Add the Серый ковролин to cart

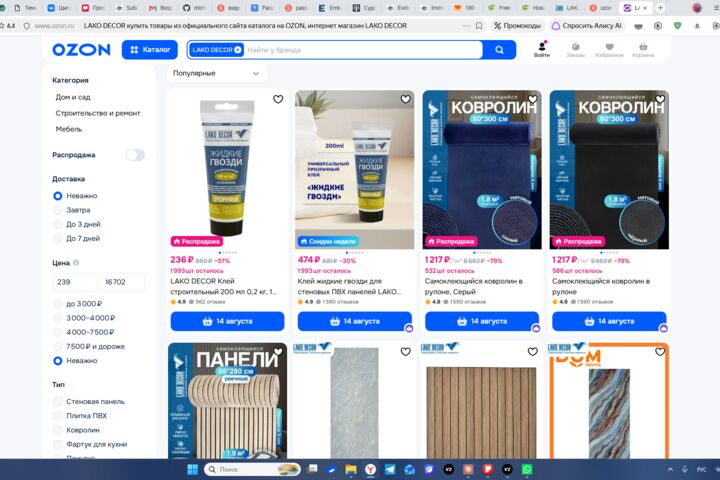[482, 321]
